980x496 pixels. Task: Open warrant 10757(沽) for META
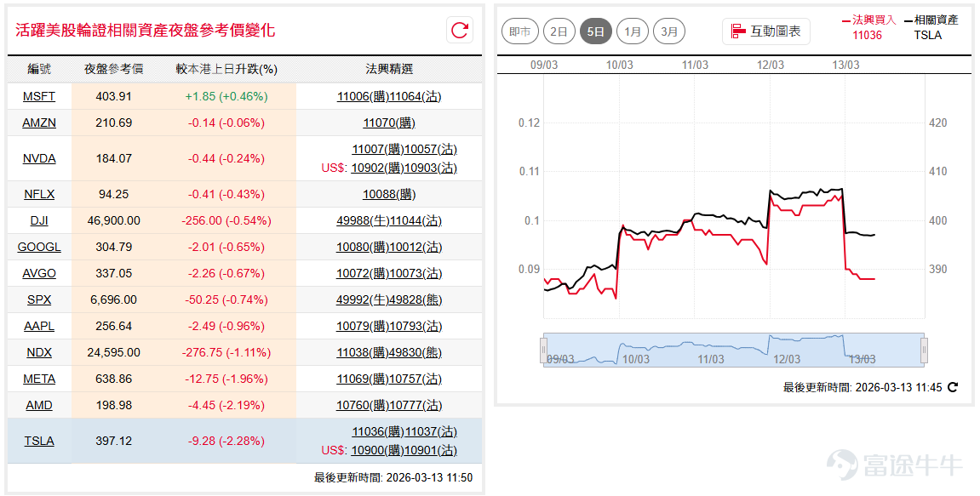click(415, 379)
